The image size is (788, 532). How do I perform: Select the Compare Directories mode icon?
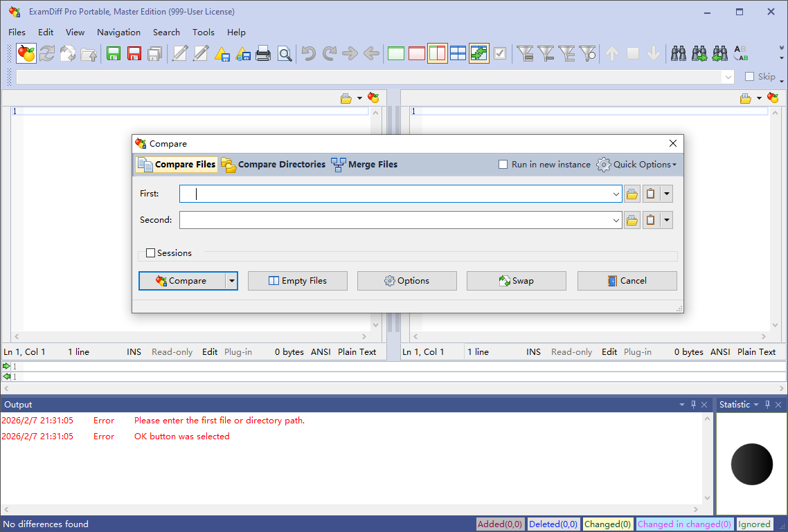click(x=229, y=165)
